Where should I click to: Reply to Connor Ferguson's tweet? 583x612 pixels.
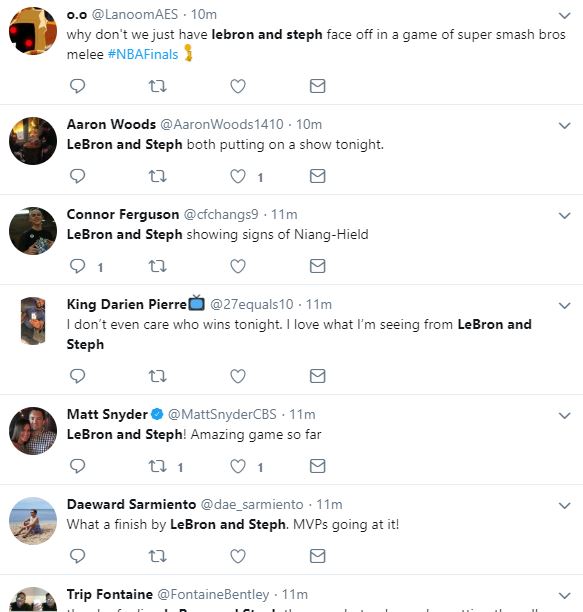tap(77, 266)
